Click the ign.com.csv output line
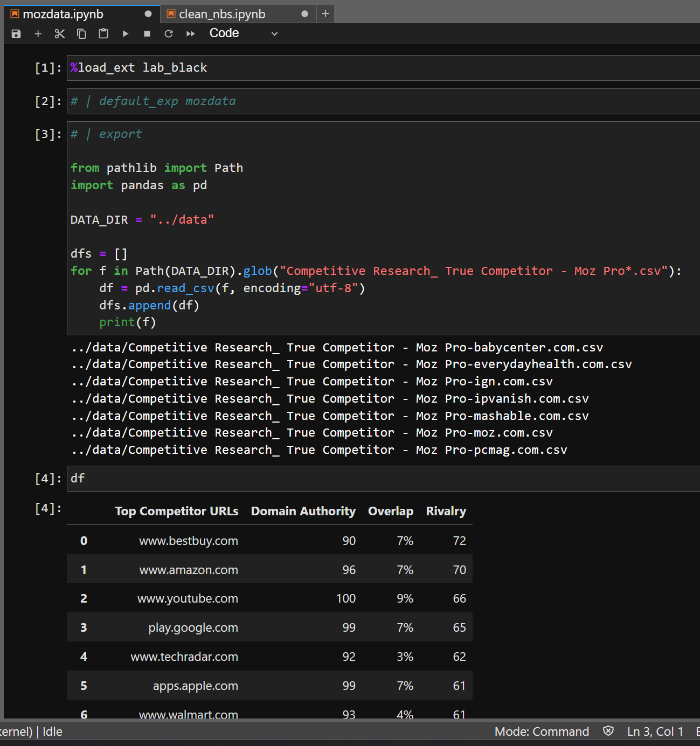This screenshot has height=746, width=700. 311,382
